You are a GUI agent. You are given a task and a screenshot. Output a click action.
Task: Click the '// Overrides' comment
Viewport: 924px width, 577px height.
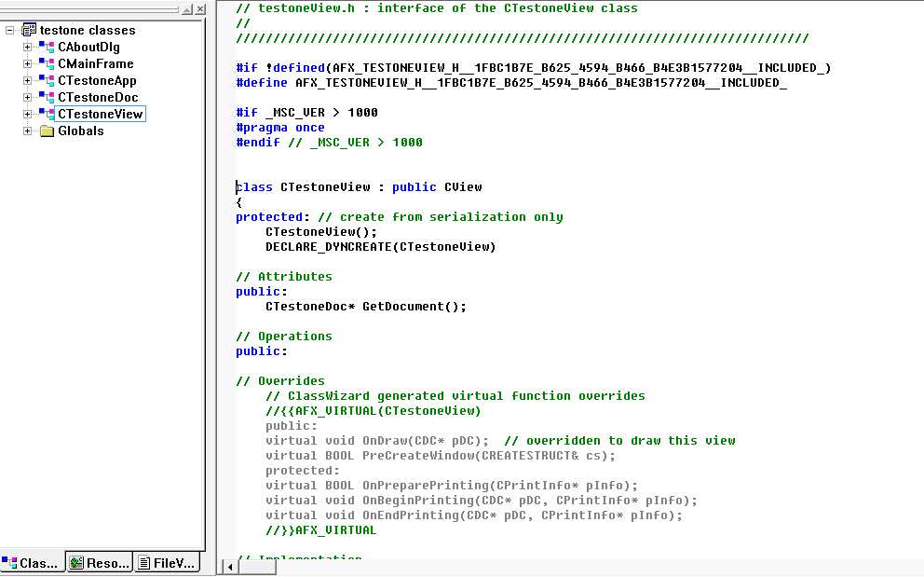coord(280,381)
